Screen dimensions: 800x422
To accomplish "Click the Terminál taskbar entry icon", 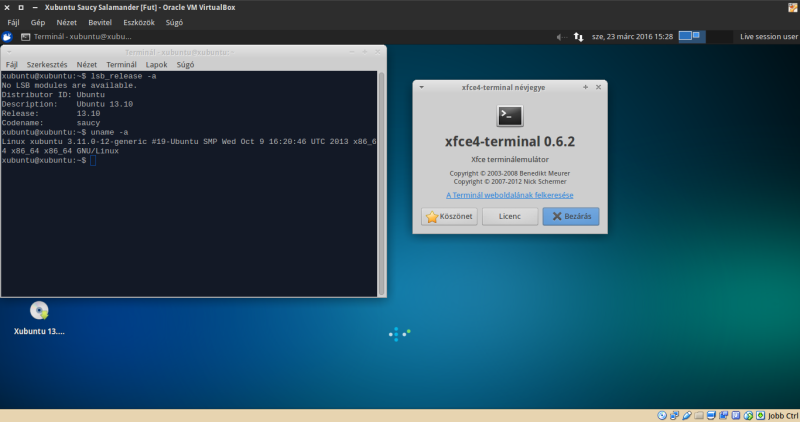I will (x=26, y=37).
